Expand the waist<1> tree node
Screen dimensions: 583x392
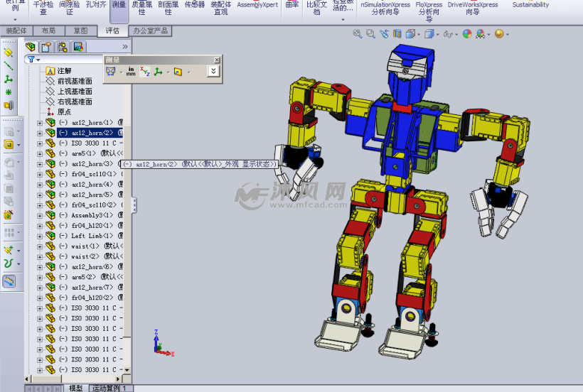pos(39,246)
